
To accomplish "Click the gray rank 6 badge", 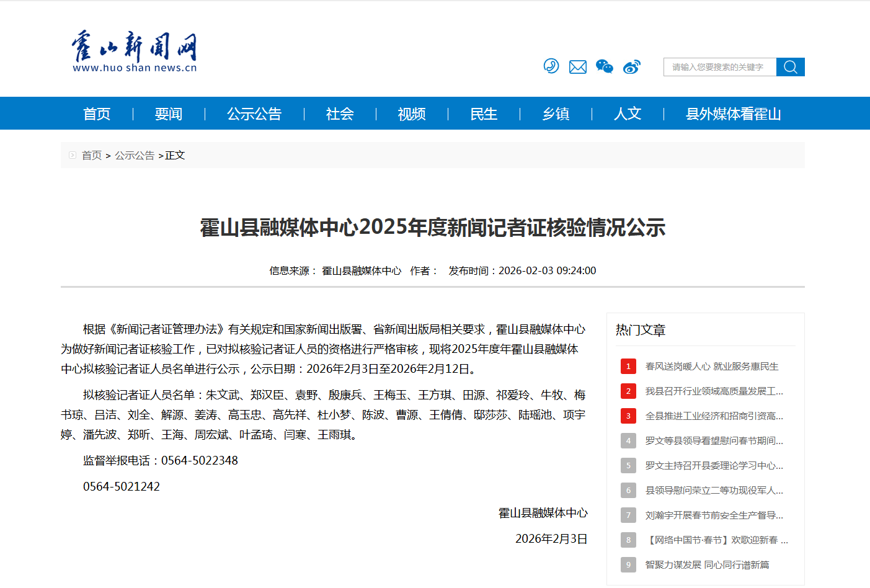I will click(x=628, y=490).
